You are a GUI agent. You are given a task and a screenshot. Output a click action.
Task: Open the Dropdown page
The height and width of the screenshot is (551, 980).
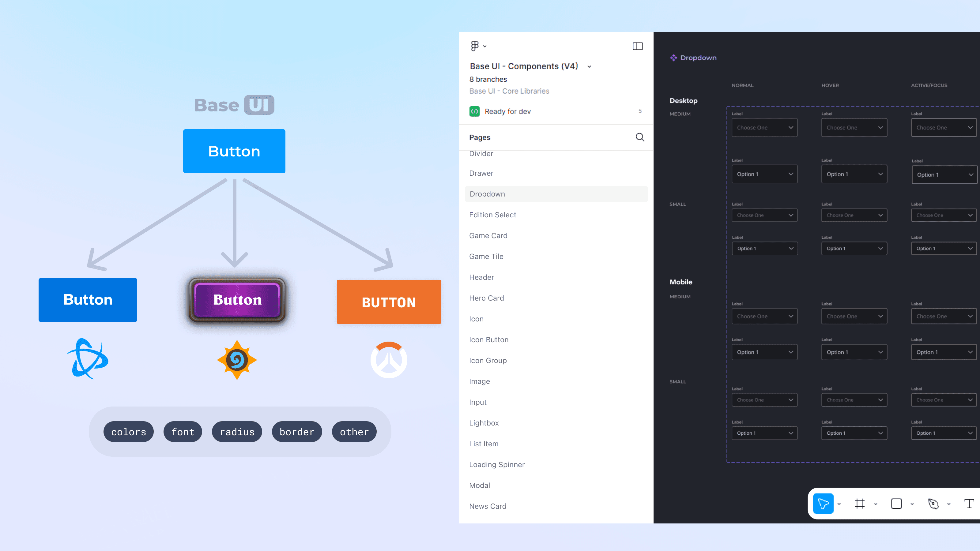[x=487, y=194]
